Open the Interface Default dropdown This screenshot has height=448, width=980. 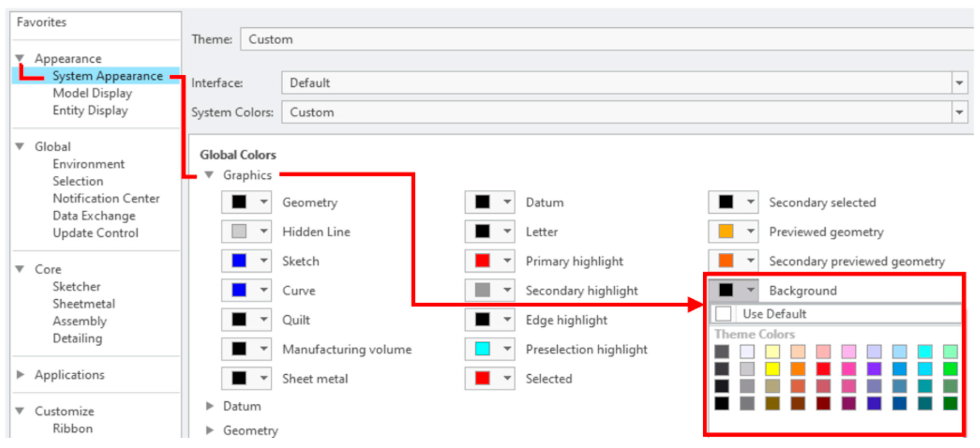point(959,83)
